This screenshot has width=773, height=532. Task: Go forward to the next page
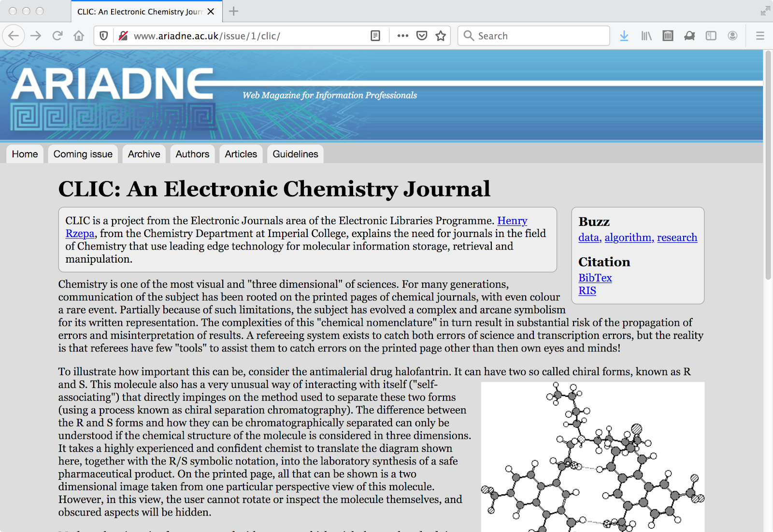36,36
